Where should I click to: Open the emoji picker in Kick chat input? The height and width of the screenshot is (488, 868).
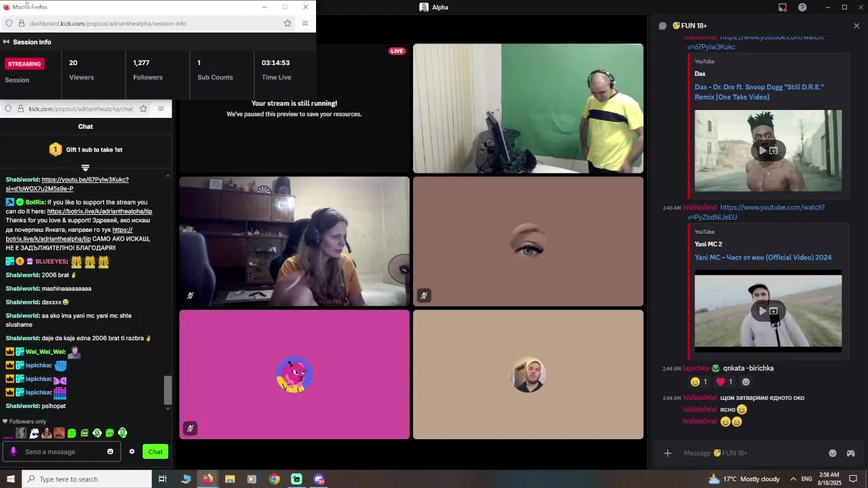click(x=110, y=451)
